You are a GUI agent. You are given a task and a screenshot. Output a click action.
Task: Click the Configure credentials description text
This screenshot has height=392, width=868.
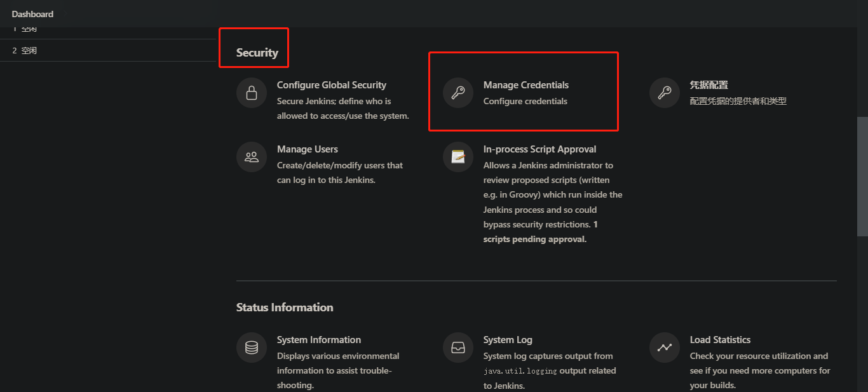[526, 101]
